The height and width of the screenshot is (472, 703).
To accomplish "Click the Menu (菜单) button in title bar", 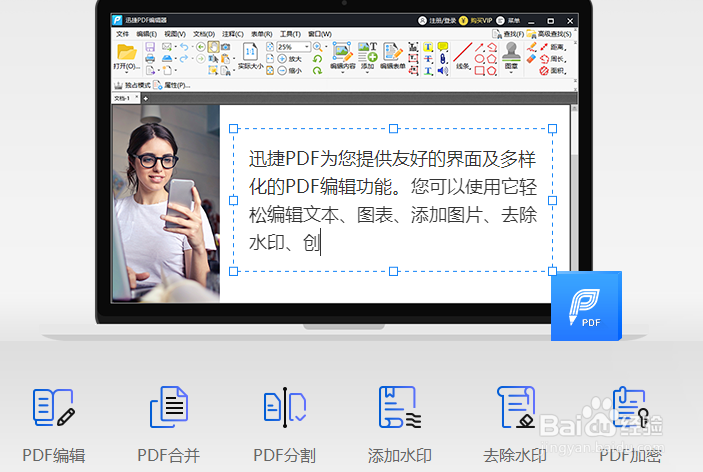I will click(508, 21).
